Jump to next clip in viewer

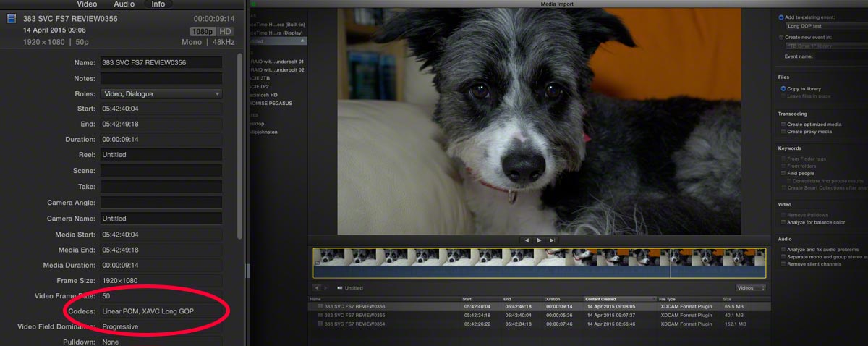[x=552, y=240]
